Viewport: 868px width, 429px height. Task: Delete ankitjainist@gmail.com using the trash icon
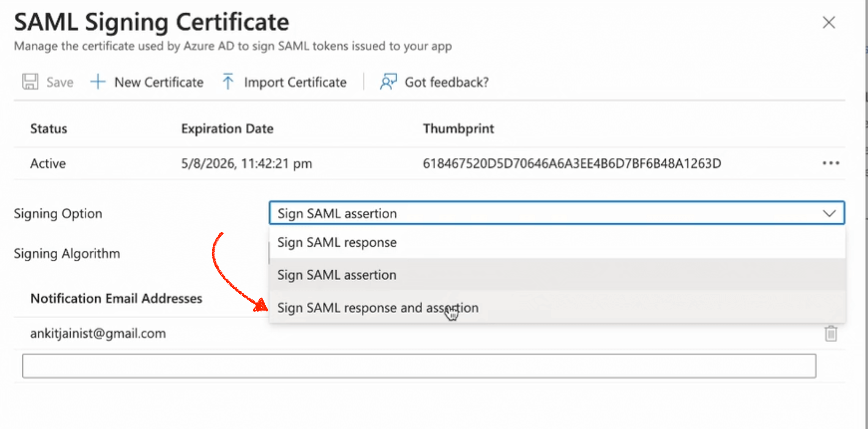[x=831, y=333]
